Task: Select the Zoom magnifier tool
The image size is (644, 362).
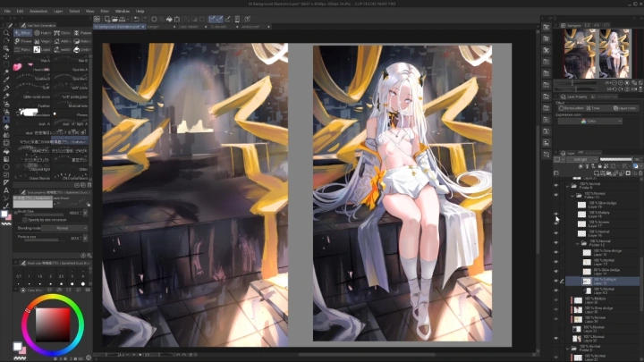Action: (6, 32)
